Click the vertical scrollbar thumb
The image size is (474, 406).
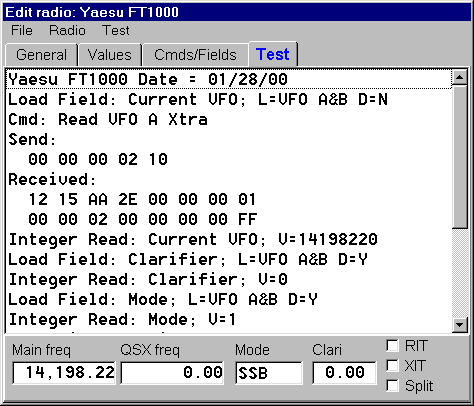pyautogui.click(x=460, y=157)
